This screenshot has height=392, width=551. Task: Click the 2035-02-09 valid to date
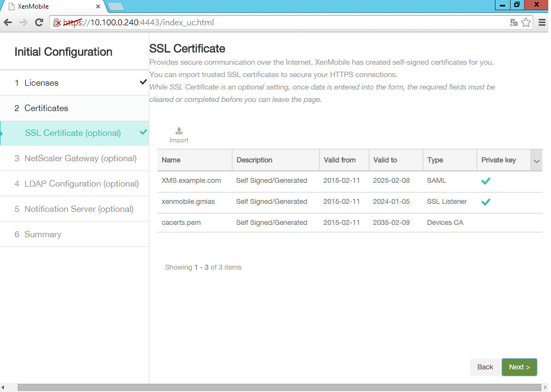[391, 223]
